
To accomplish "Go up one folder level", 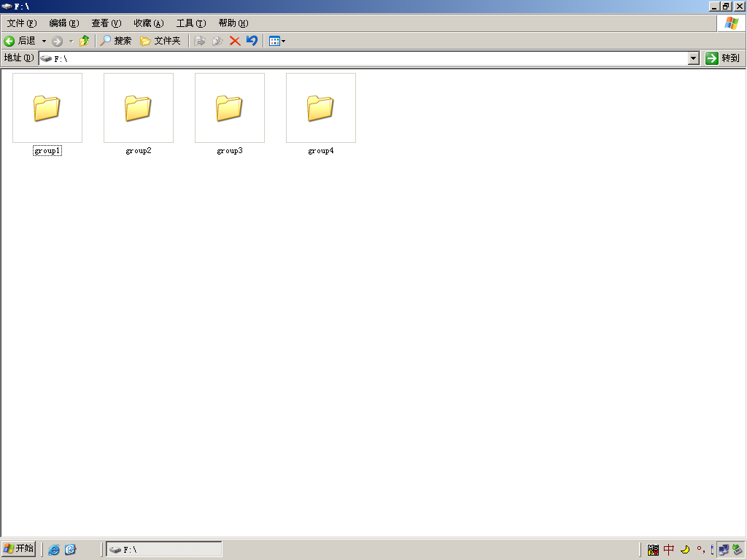I will pyautogui.click(x=85, y=41).
